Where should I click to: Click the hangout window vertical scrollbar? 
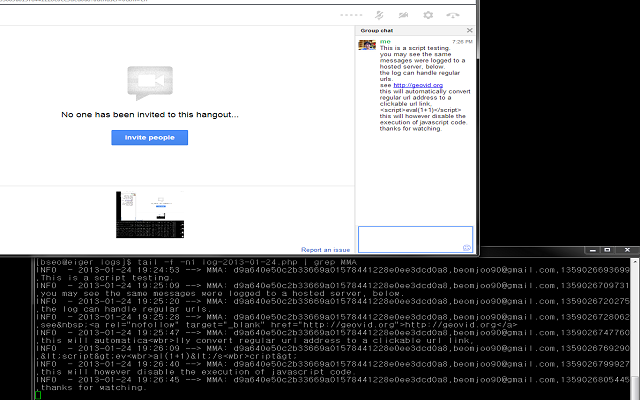click(477, 31)
